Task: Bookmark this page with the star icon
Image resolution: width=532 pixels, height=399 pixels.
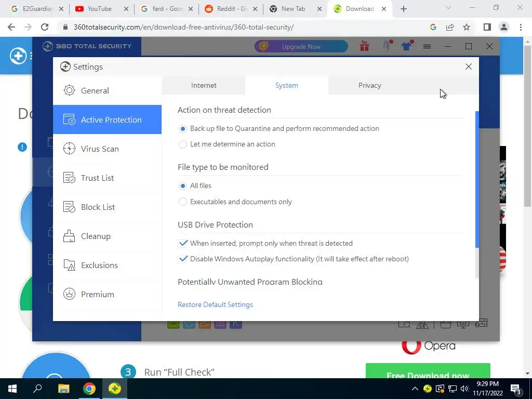Action: [467, 27]
